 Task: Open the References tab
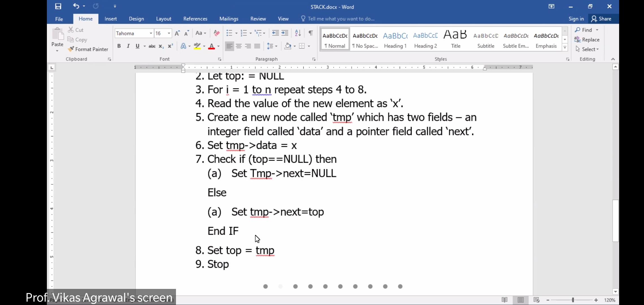[195, 19]
